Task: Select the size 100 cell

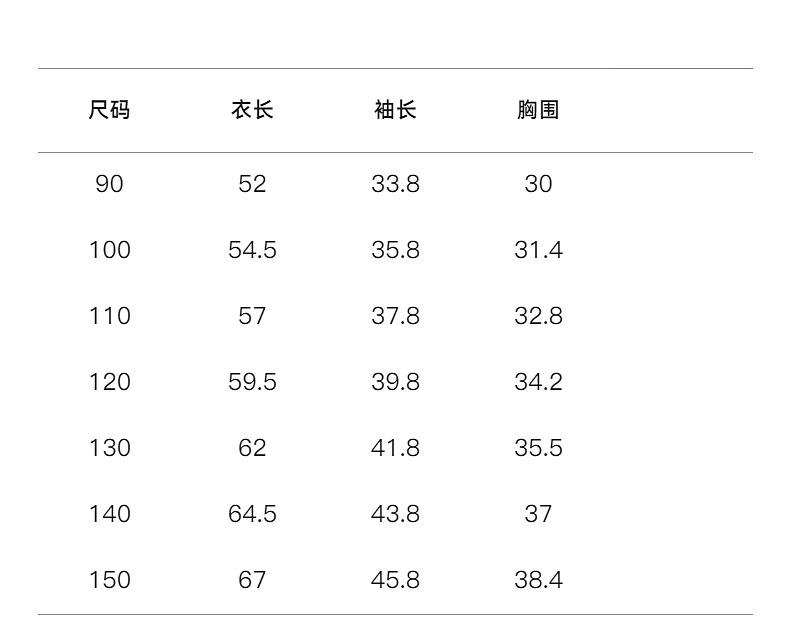Action: 109,250
